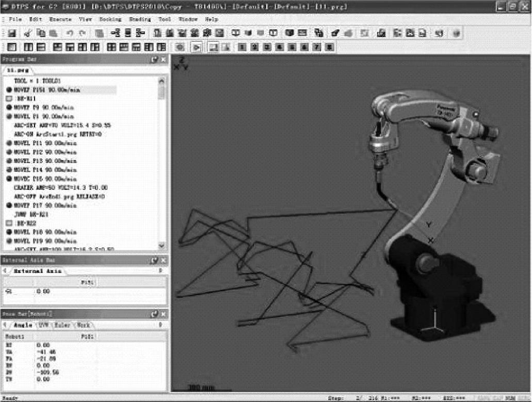Click the numbered view button 8

pos(329,47)
